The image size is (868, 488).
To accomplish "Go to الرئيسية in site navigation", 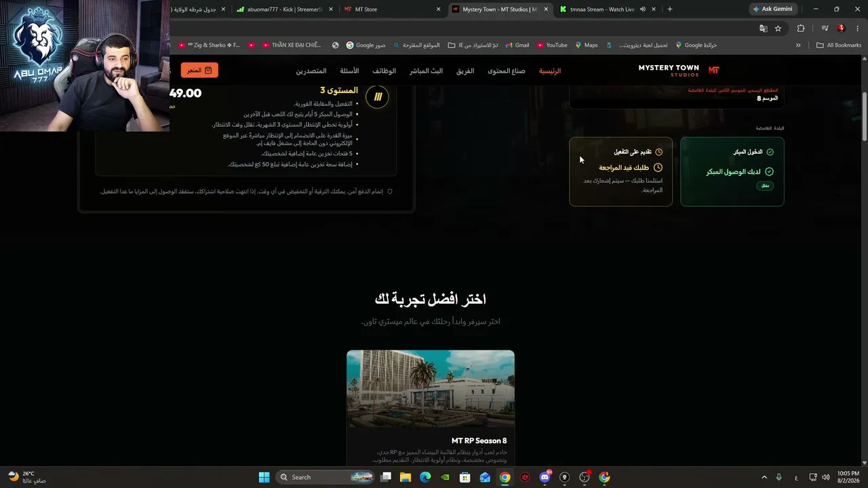I will click(550, 71).
